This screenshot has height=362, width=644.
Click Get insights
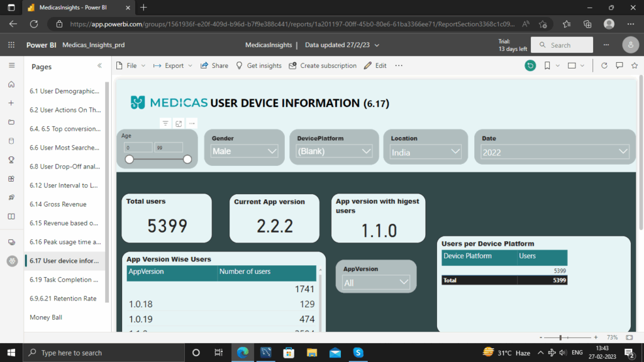point(258,65)
